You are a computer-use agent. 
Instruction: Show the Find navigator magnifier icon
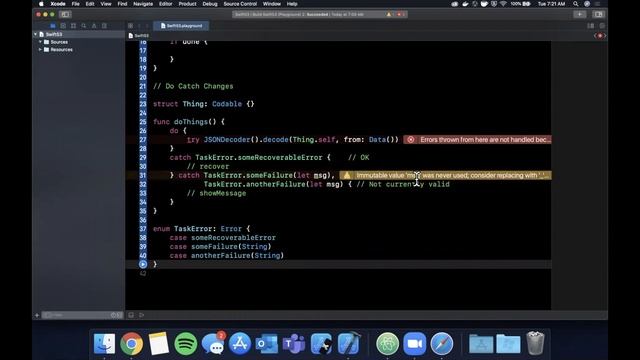tap(84, 26)
